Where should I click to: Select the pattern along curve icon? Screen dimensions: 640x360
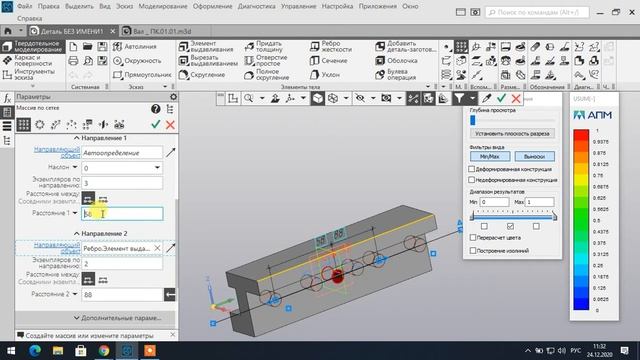point(56,124)
